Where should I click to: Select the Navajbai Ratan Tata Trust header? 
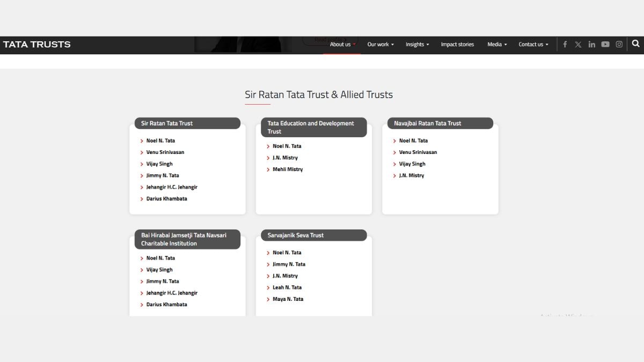[440, 123]
